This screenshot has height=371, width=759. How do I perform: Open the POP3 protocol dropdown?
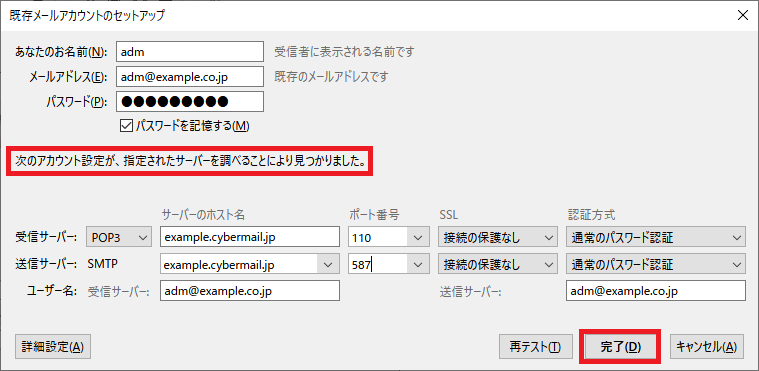pos(119,237)
